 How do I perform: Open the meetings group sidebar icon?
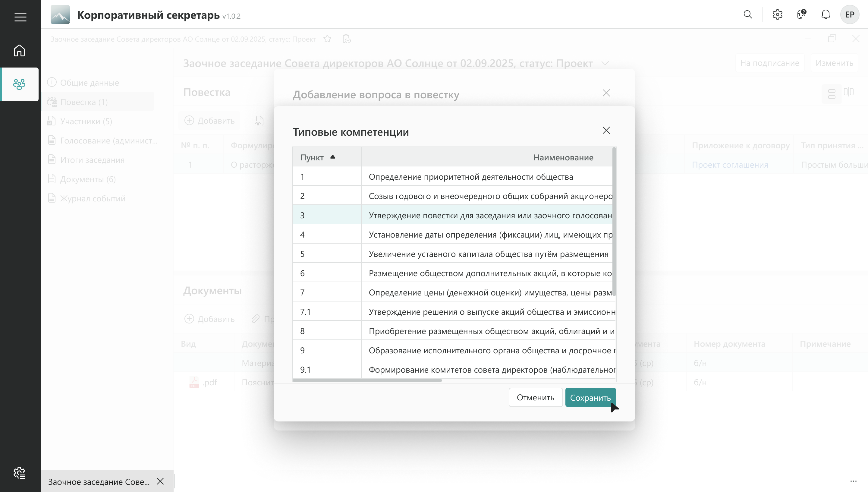point(19,84)
